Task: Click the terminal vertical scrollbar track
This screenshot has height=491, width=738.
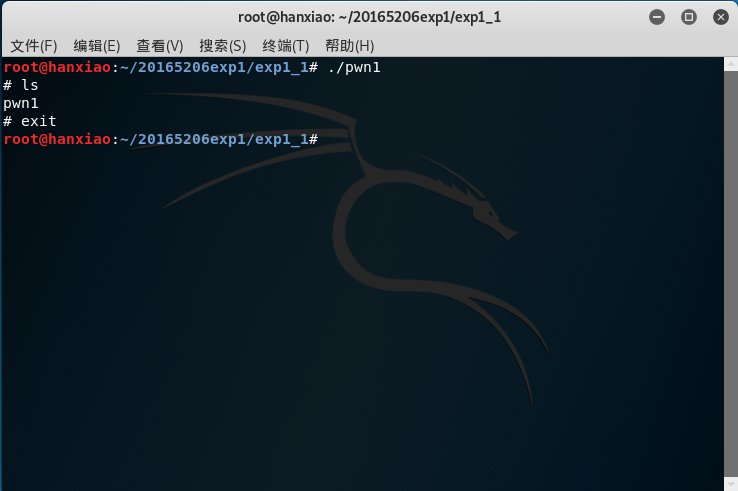Action: pyautogui.click(x=731, y=274)
